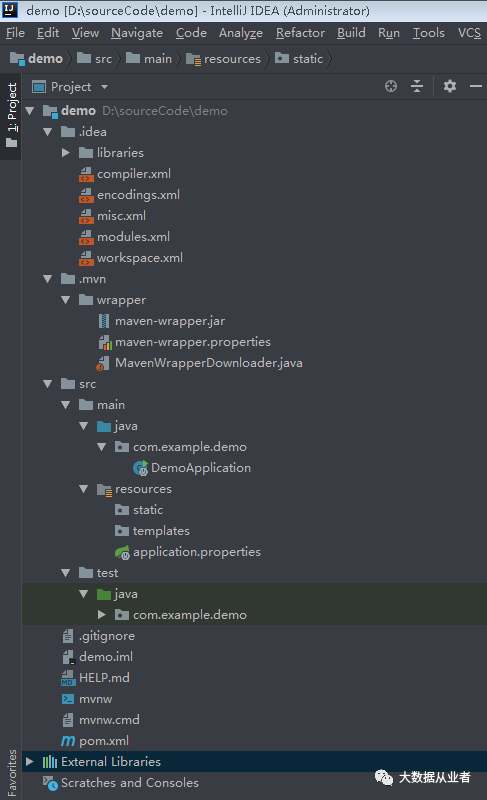Screen dimensions: 487x800
Task: Open the File menu
Action: point(15,33)
